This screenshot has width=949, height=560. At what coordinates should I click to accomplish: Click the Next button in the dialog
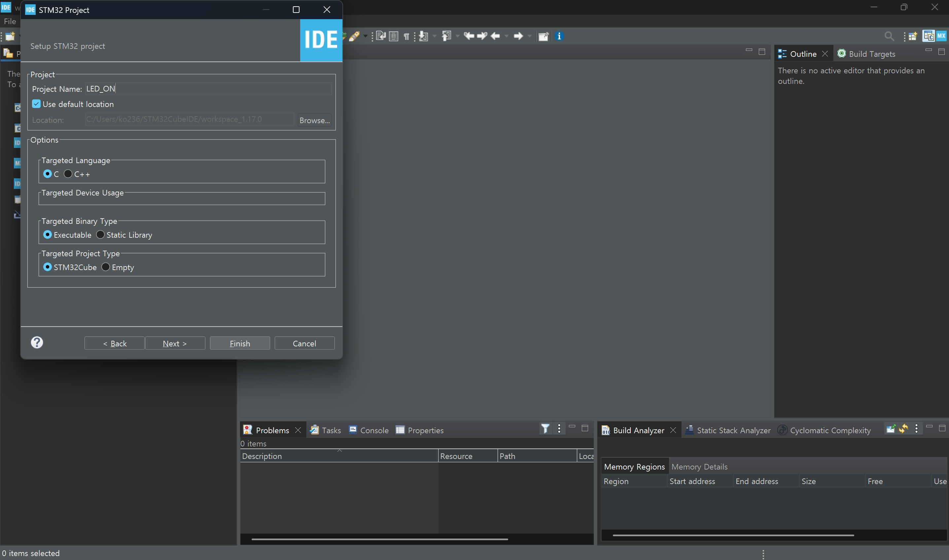175,343
